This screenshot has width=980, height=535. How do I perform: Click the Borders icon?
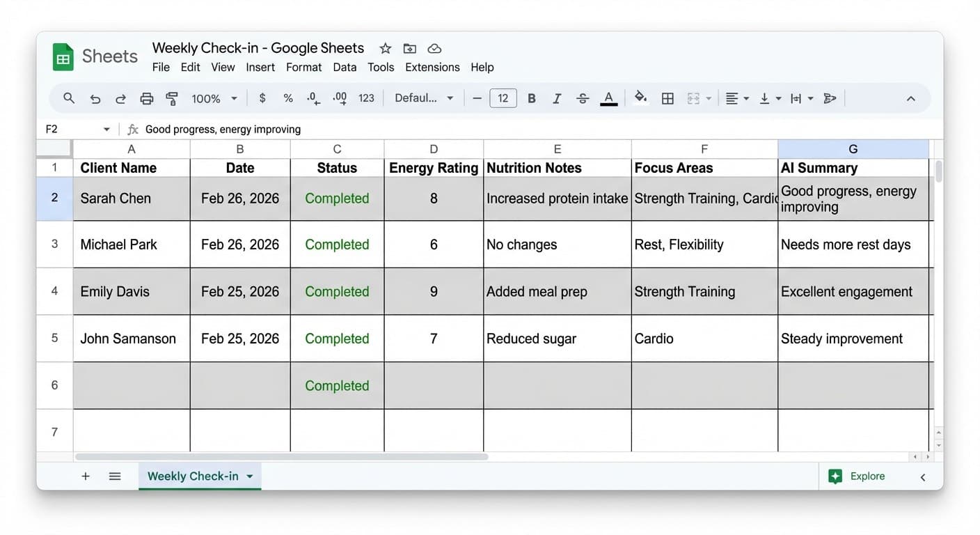(667, 98)
